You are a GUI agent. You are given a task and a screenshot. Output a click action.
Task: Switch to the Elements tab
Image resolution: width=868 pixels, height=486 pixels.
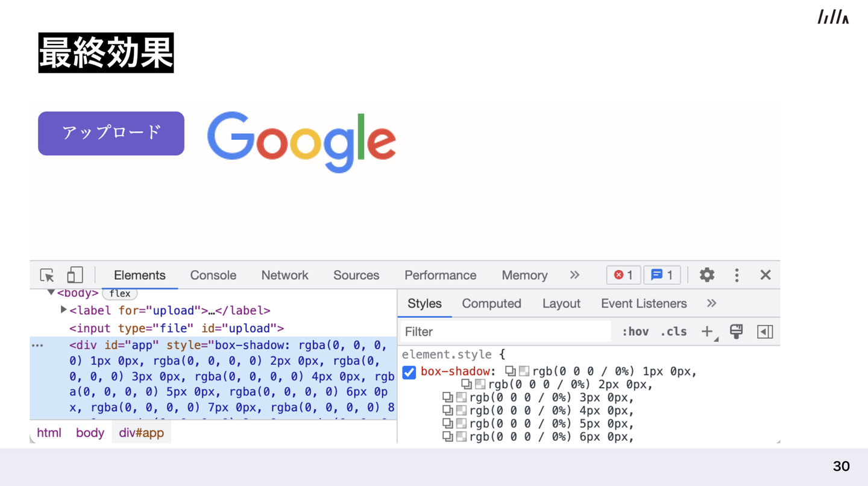tap(140, 275)
